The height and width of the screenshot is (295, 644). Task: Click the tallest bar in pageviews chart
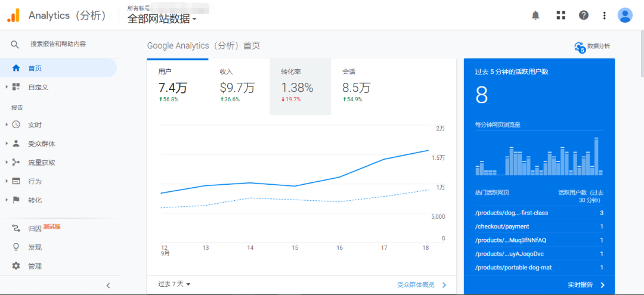coord(596,156)
